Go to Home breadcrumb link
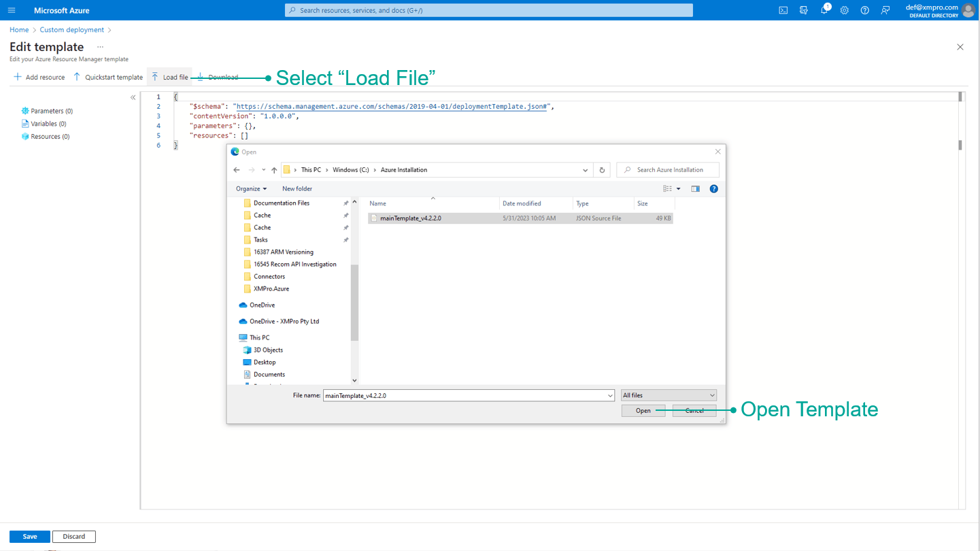980x551 pixels. (19, 30)
